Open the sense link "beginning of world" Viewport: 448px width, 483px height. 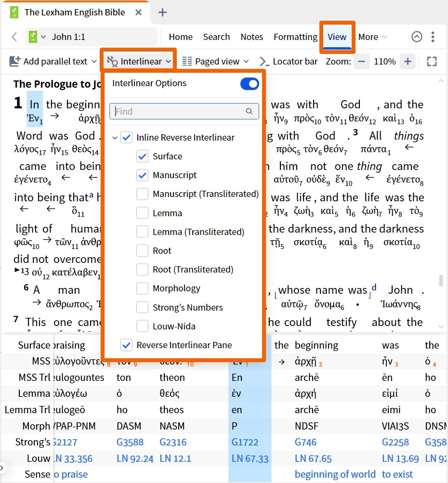point(335,474)
